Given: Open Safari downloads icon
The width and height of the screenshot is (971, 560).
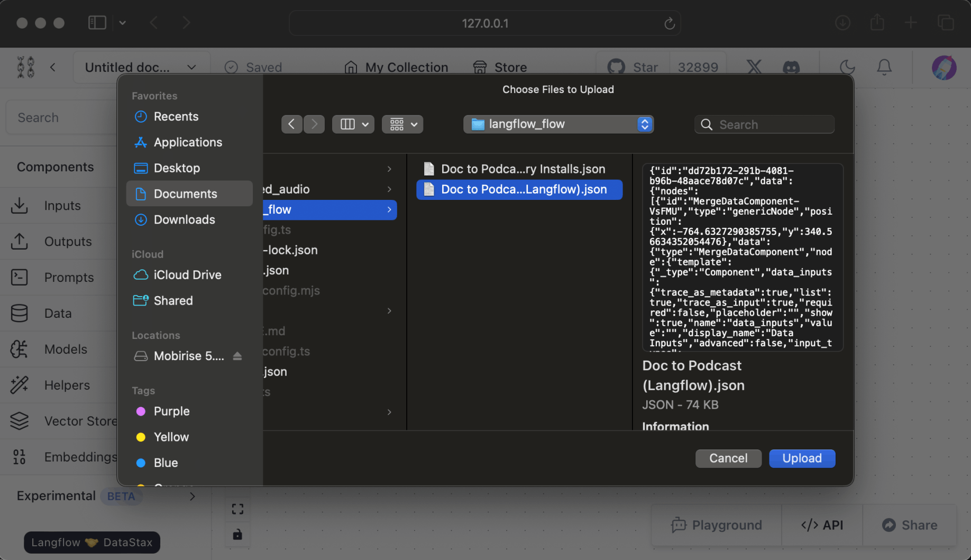Looking at the screenshot, I should point(842,23).
